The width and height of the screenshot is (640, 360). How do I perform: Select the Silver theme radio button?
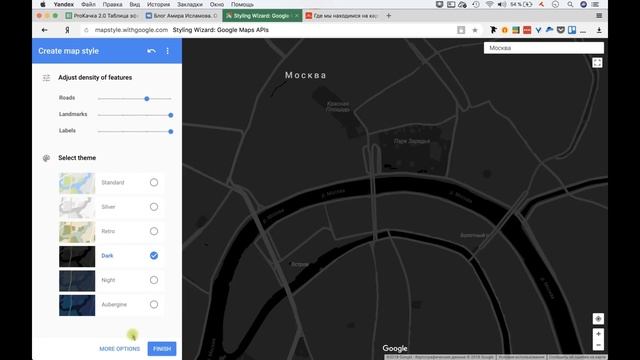click(154, 207)
